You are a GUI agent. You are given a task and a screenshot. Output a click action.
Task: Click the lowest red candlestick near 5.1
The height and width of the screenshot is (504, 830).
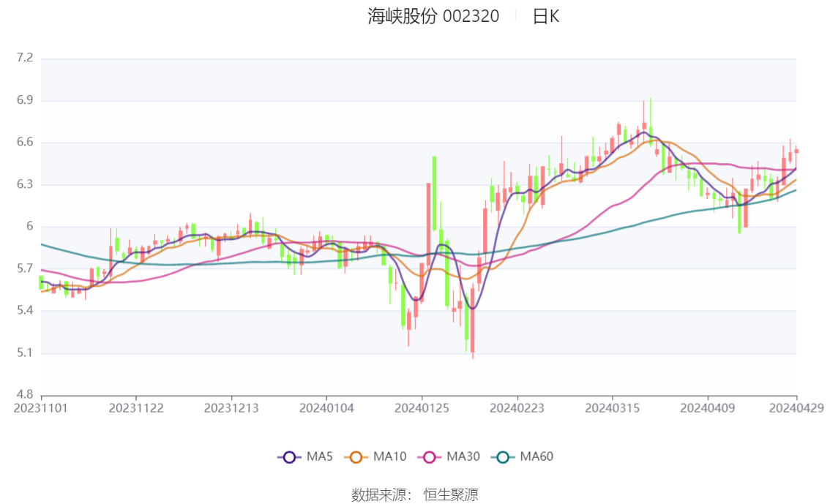[473, 320]
